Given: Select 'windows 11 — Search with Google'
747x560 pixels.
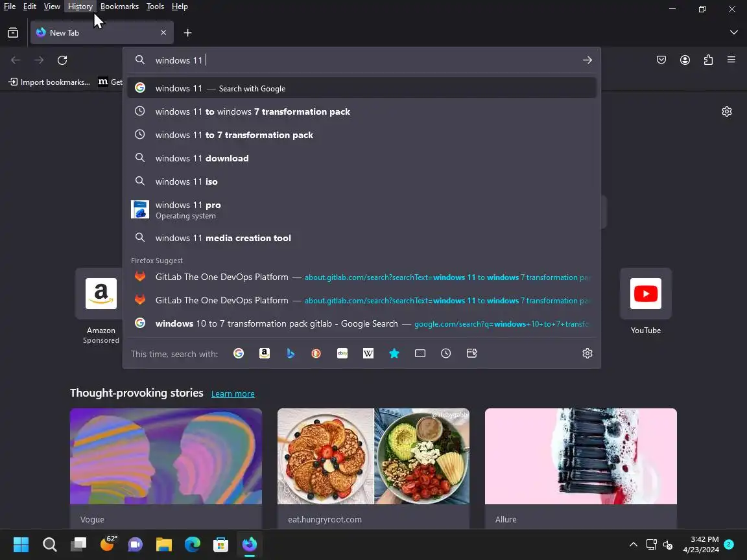Looking at the screenshot, I should coord(362,88).
